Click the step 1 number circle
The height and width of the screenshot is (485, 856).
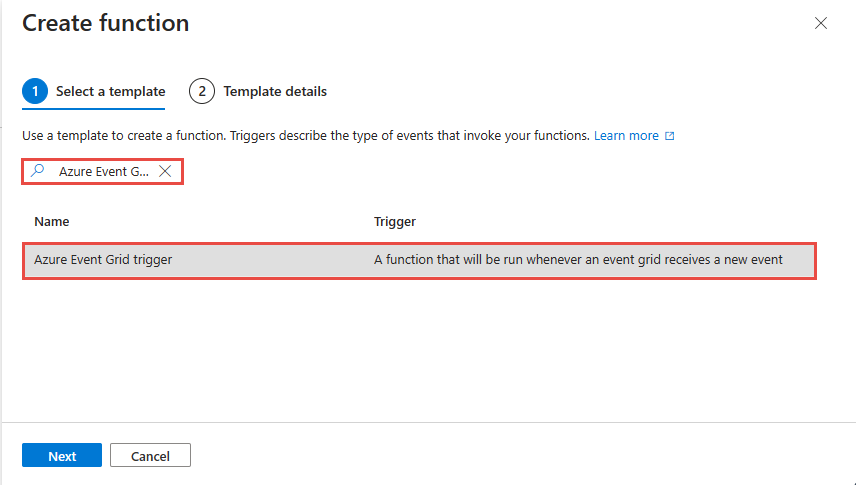point(34,91)
